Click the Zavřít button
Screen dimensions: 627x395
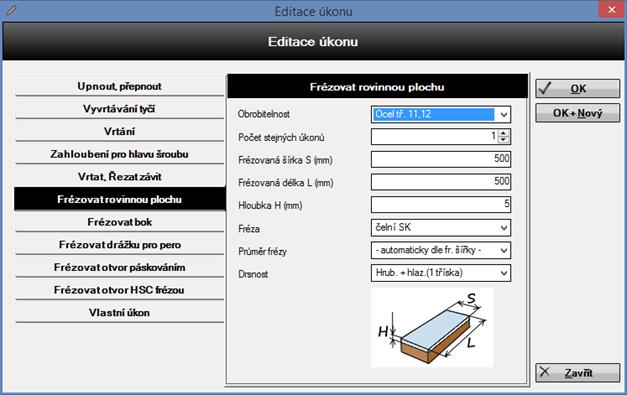tap(578, 373)
